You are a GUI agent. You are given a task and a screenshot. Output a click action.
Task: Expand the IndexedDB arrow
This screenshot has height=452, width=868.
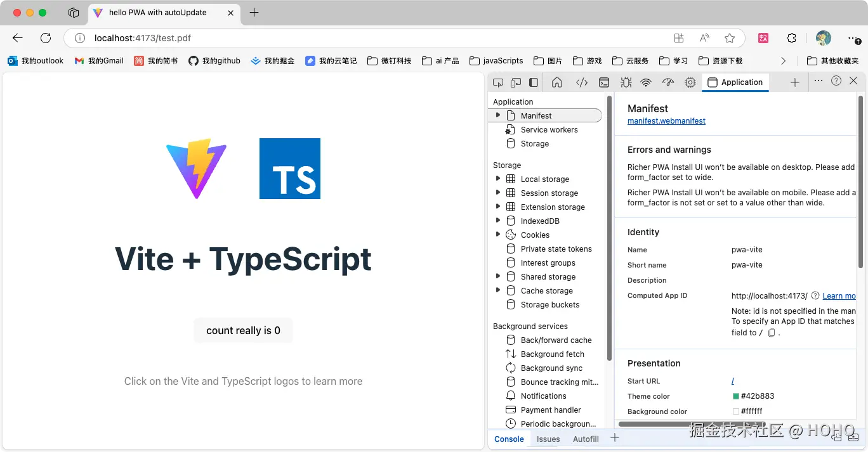tap(498, 221)
